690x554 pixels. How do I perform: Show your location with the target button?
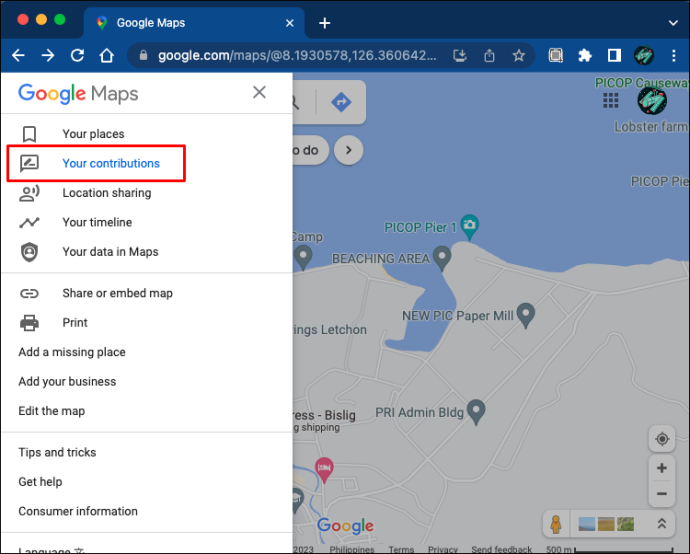click(662, 439)
